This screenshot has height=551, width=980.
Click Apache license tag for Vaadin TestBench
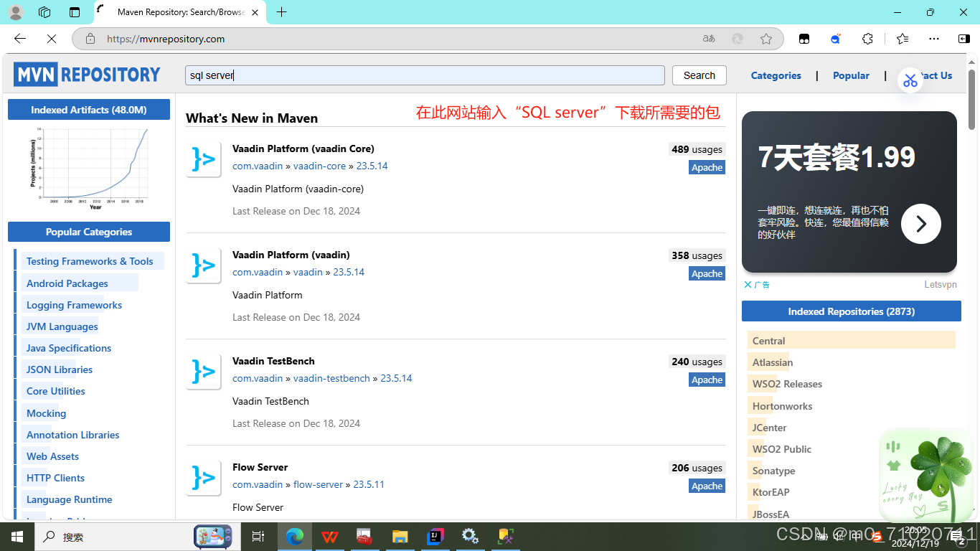(x=707, y=380)
